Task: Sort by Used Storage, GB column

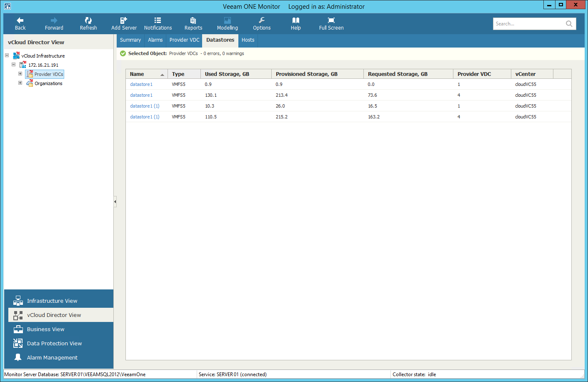Action: (236, 74)
